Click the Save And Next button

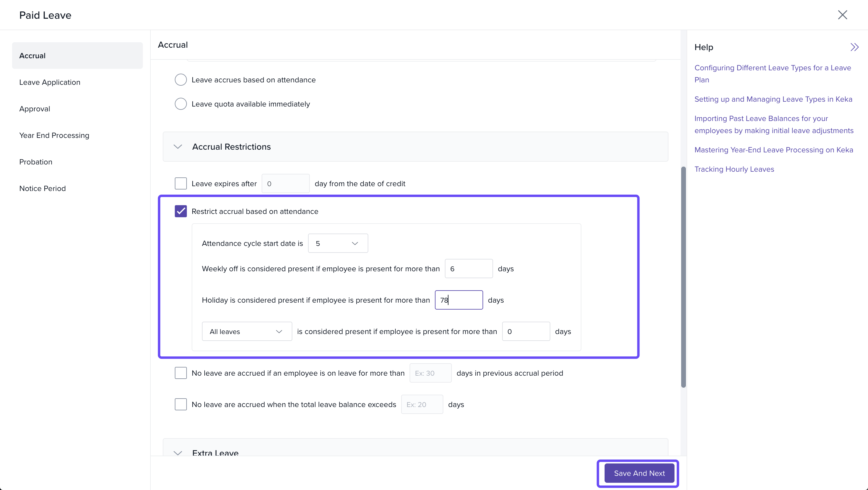(639, 473)
